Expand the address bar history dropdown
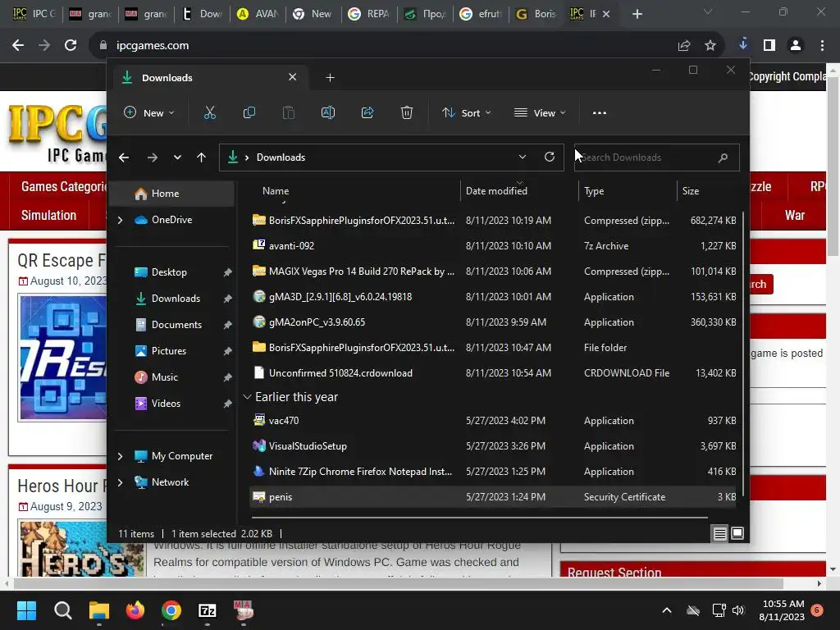The height and width of the screenshot is (630, 840). [523, 157]
